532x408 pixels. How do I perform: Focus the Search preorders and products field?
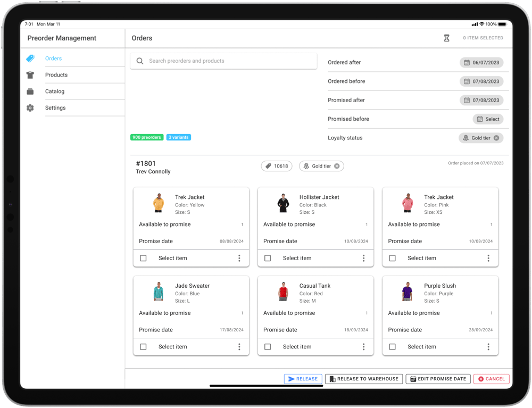tap(223, 61)
